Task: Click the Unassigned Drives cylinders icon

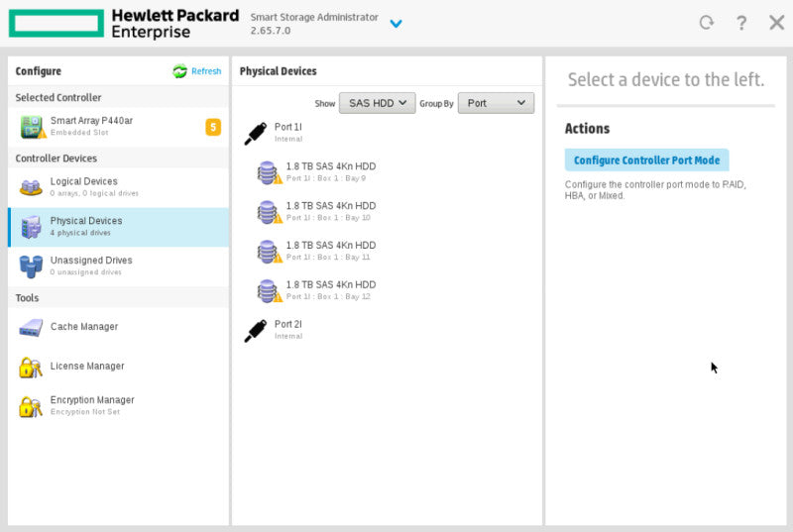Action: click(x=31, y=266)
